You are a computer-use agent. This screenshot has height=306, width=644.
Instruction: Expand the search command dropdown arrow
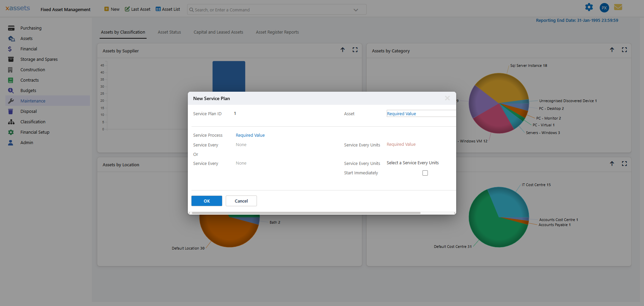pyautogui.click(x=356, y=10)
